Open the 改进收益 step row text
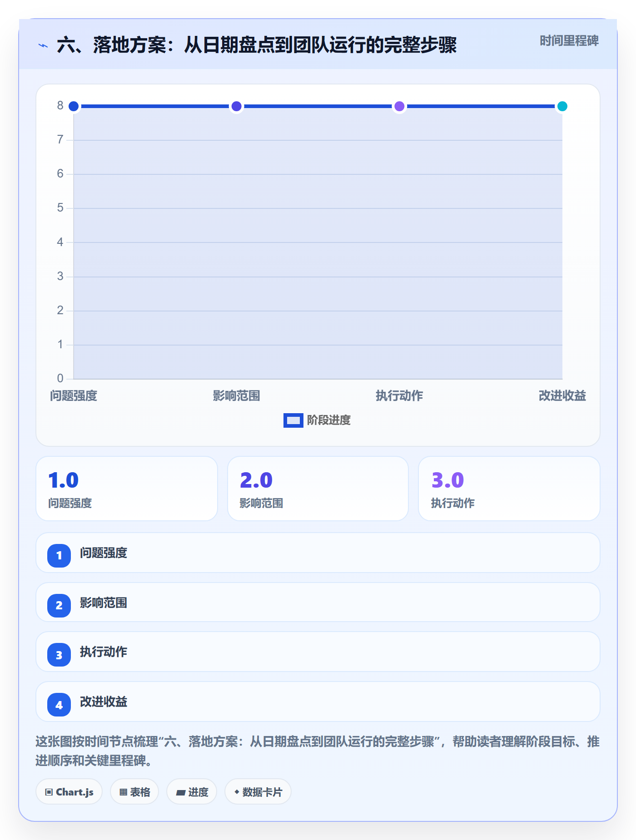This screenshot has height=840, width=636. click(104, 702)
